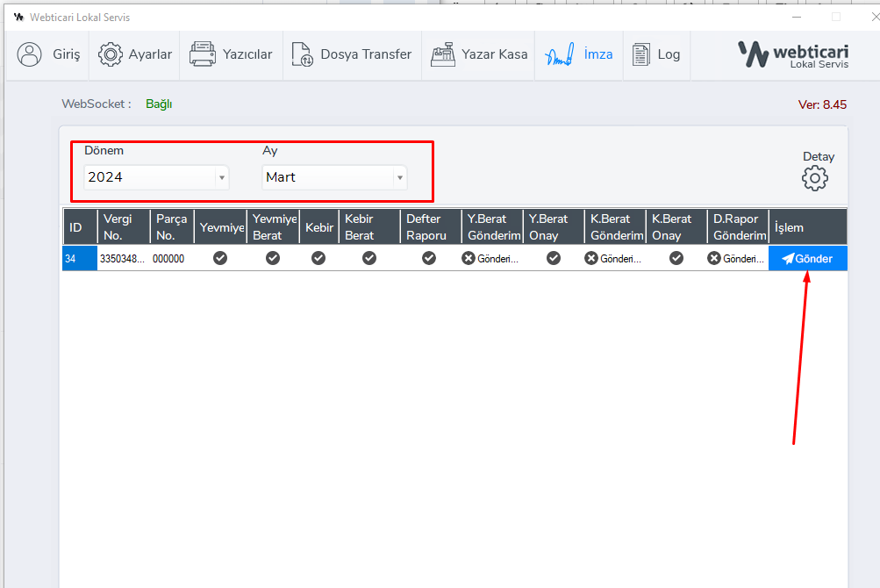Click the Detay label
This screenshot has height=588, width=880.
point(819,157)
